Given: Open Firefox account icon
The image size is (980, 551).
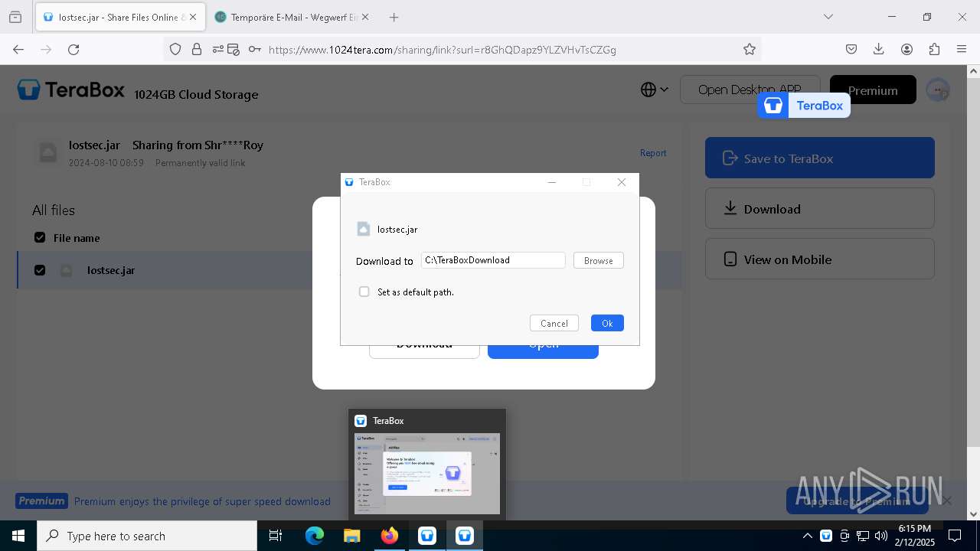Looking at the screenshot, I should [x=906, y=49].
